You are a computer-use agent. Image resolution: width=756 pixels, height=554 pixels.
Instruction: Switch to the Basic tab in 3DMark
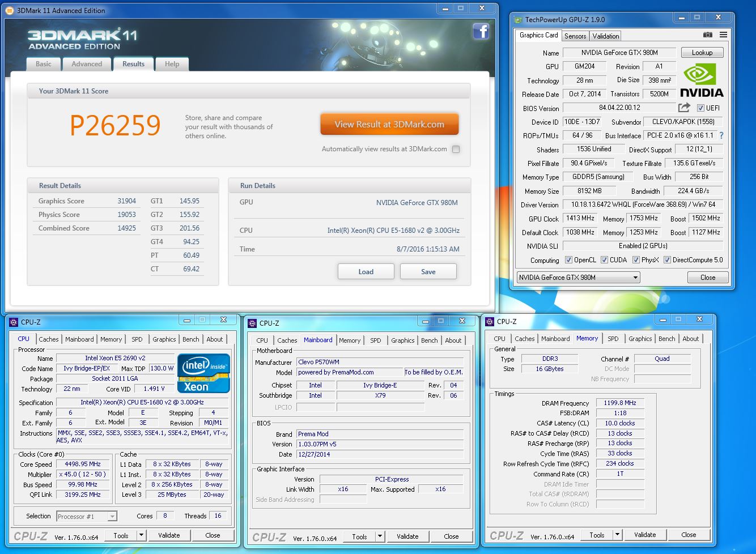[44, 64]
